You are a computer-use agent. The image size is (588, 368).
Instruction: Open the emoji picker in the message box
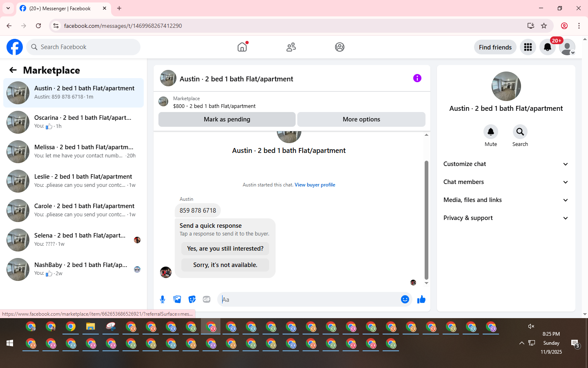tap(405, 299)
